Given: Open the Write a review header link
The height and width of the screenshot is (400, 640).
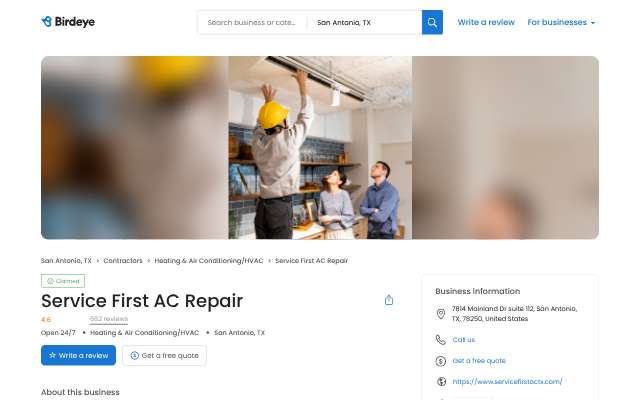Looking at the screenshot, I should tap(486, 22).
